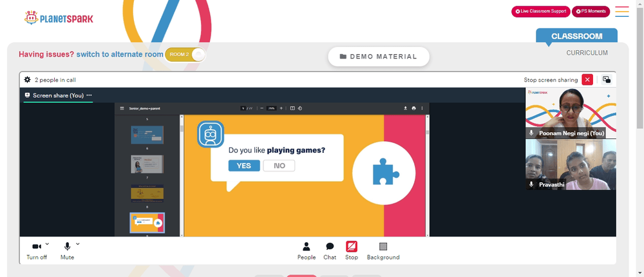Expand microphone options chevron
This screenshot has height=277, width=644.
[78, 244]
